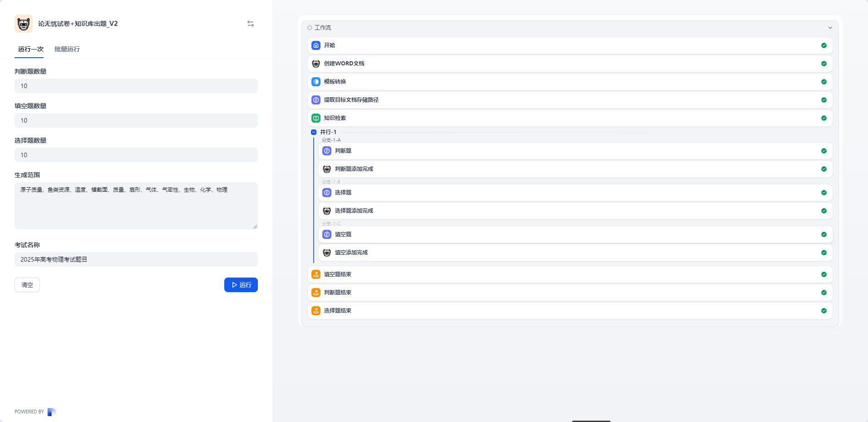Collapse the 并行-1 parallel group

[x=314, y=132]
